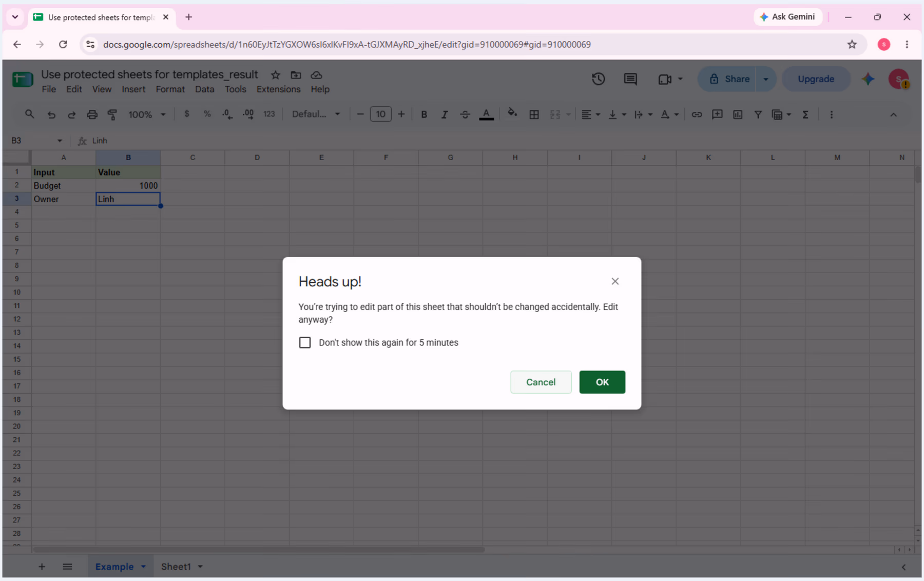924x581 pixels.
Task: Open the fill color paint bucket
Action: point(512,113)
